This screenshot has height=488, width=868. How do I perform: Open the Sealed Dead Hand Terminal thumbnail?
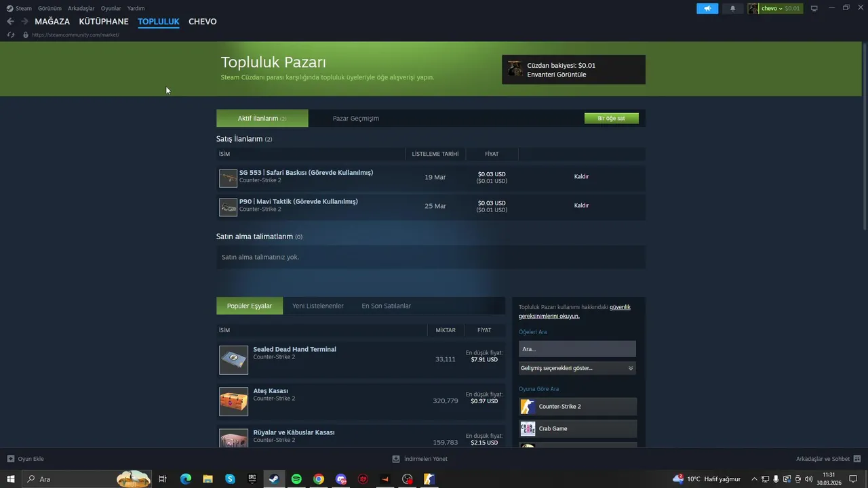tap(233, 360)
